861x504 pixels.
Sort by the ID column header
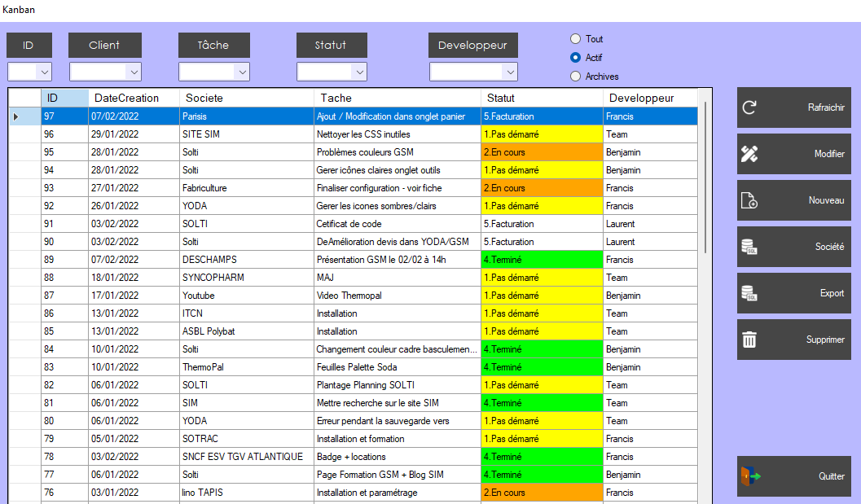(65, 98)
